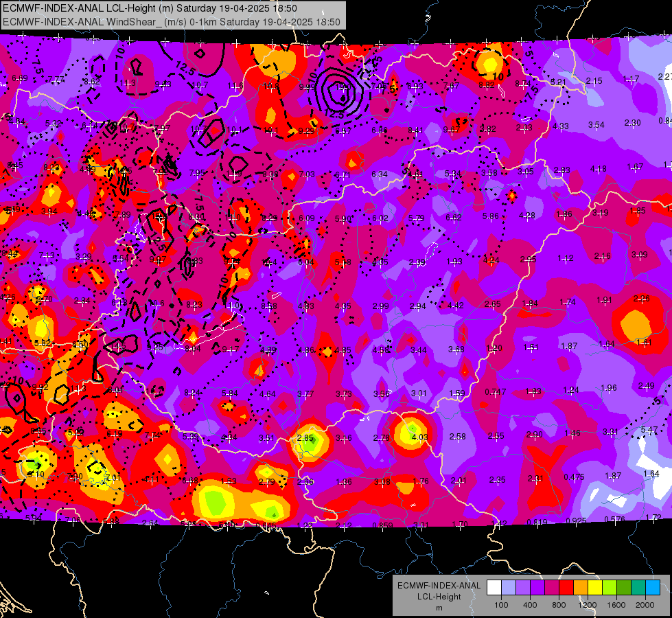Click the teal legend color swatch
This screenshot has height=618, width=672.
638,587
